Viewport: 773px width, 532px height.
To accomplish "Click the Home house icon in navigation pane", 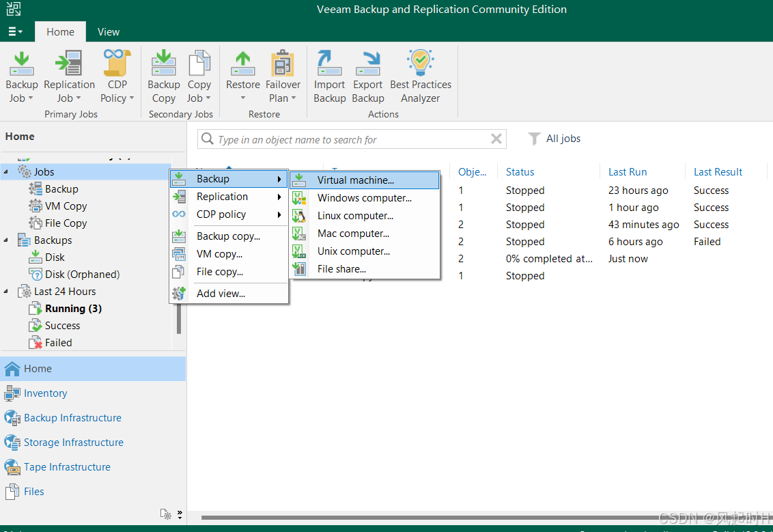I will click(12, 369).
